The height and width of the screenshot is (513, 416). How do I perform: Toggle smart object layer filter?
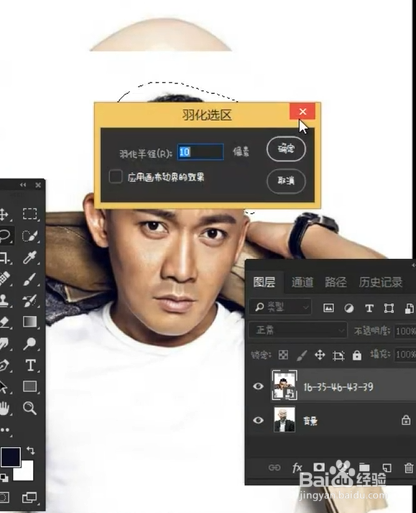click(409, 308)
